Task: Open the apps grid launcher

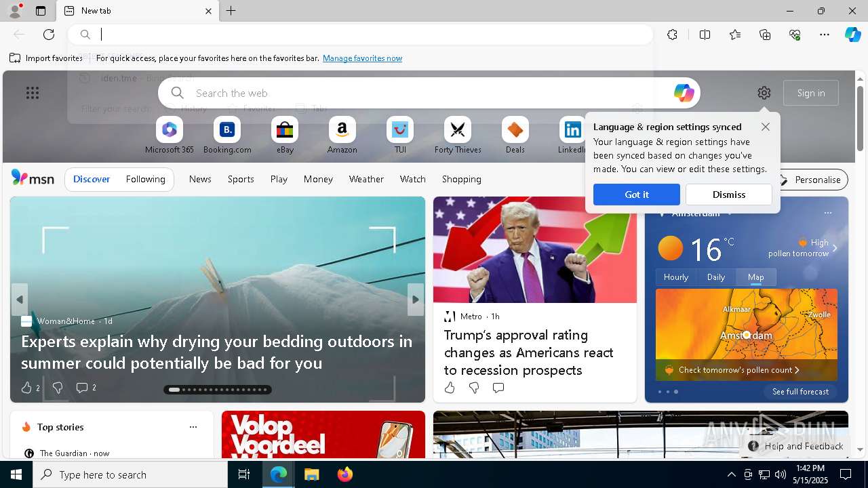Action: (33, 93)
